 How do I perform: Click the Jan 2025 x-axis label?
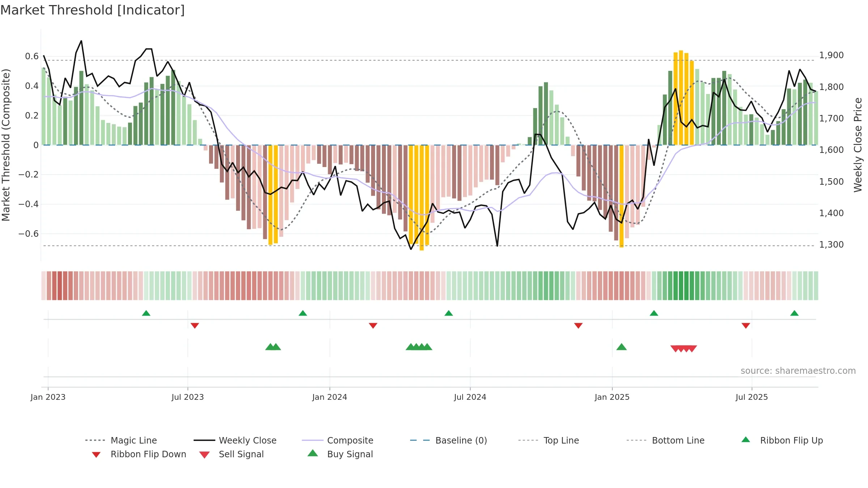coord(612,397)
